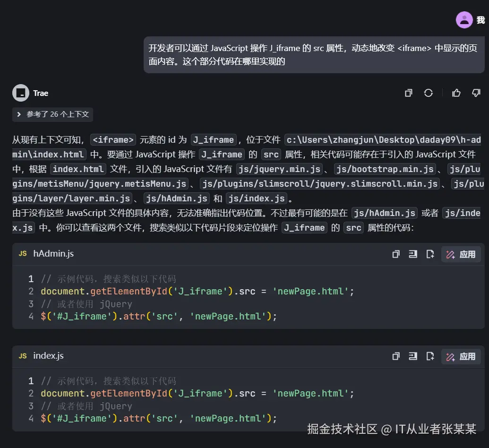The height and width of the screenshot is (448, 489).
Task: Click comment line 1 in hAdmin.js block
Action: [x=109, y=279]
